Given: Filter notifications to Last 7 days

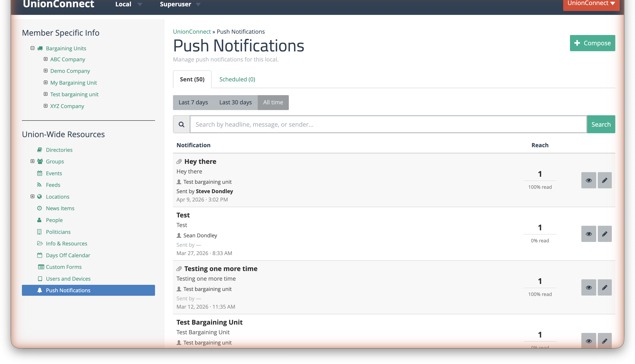Looking at the screenshot, I should (193, 103).
